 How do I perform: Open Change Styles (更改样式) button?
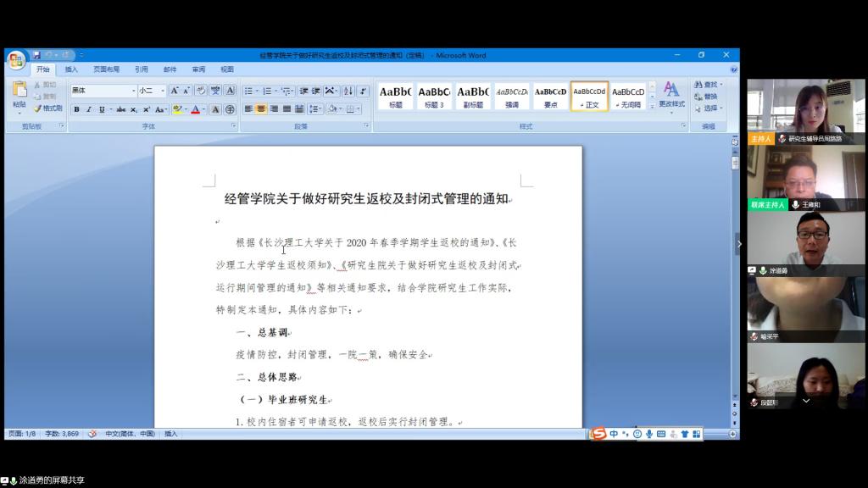pyautogui.click(x=671, y=95)
